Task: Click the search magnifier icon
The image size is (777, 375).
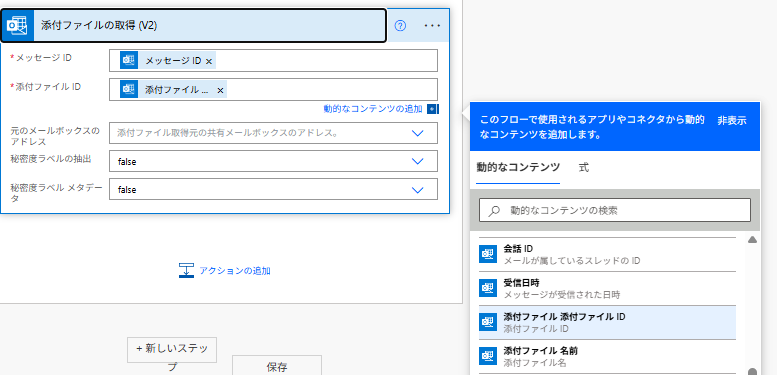Action: [494, 211]
